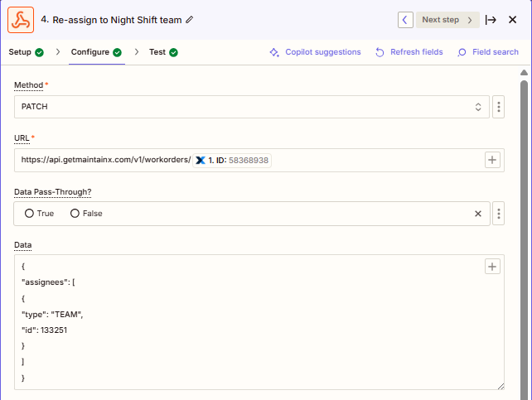Viewport: 532px width, 400px height.
Task: Insert data into URL with plus button
Action: [492, 160]
